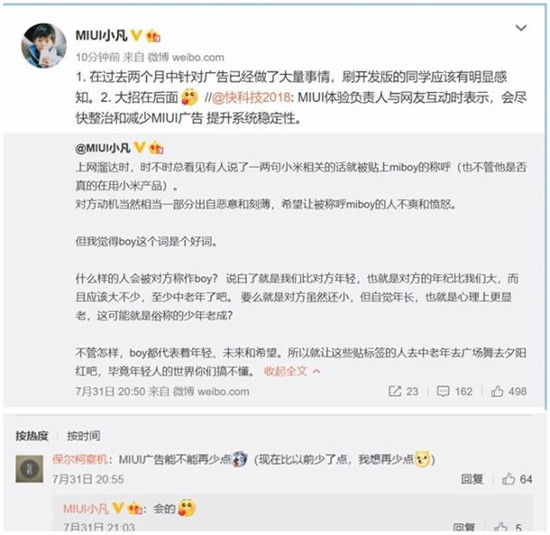
Task: Click 保尔柯察机 commenter avatar
Action: [29, 469]
